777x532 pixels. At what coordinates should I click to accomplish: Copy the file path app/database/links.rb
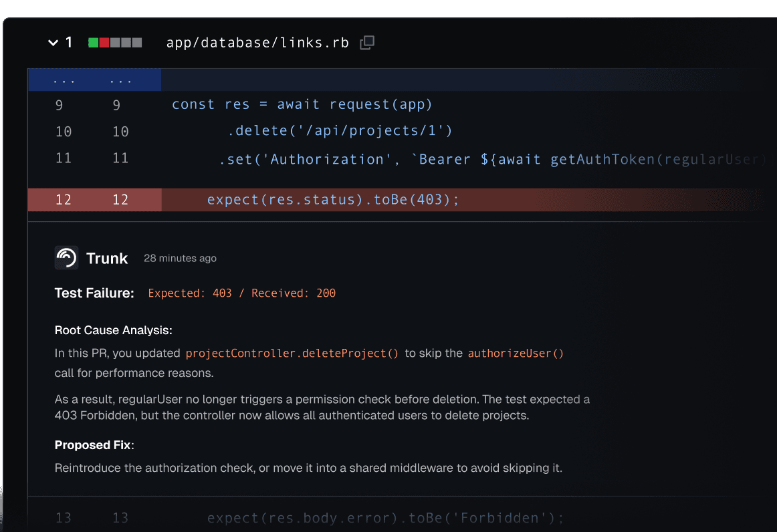366,43
